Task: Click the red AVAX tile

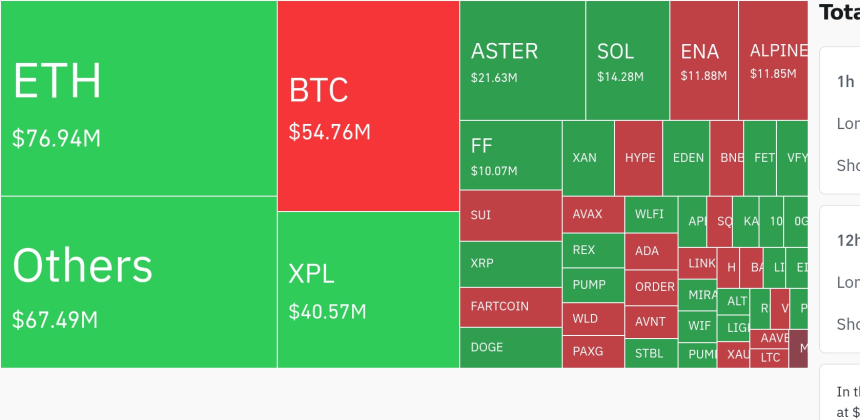Action: coord(592,215)
